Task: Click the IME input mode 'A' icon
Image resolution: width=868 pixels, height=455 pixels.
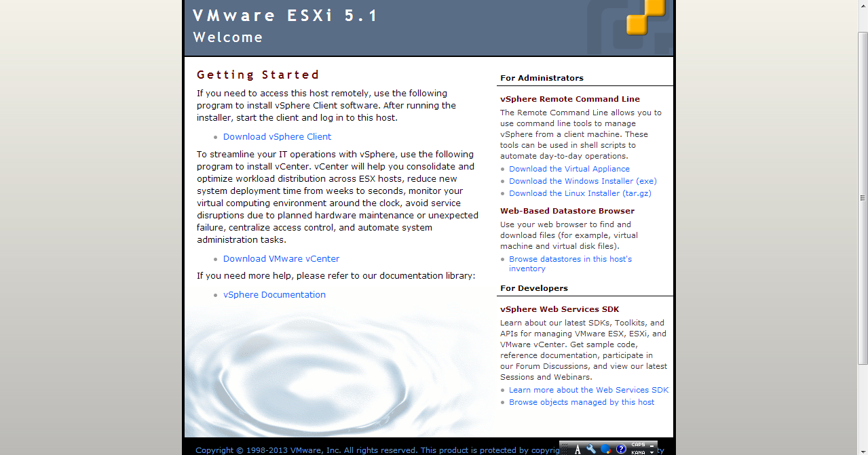Action: coord(578,449)
